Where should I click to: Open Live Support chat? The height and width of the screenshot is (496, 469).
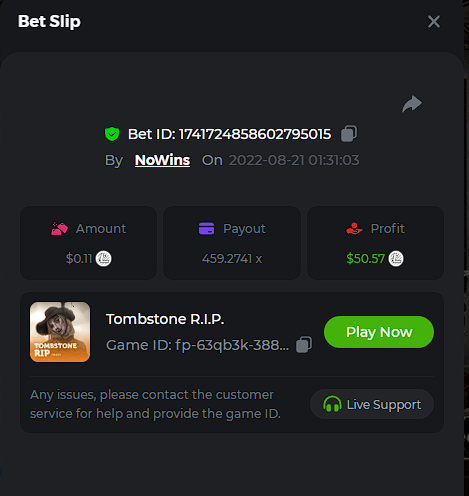[x=372, y=404]
